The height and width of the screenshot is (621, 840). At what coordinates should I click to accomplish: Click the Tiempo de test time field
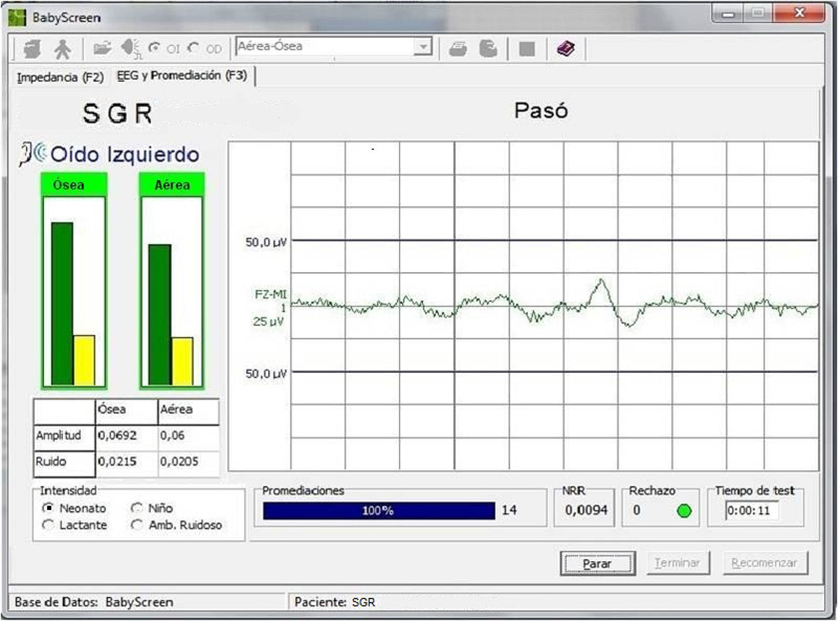pos(751,510)
